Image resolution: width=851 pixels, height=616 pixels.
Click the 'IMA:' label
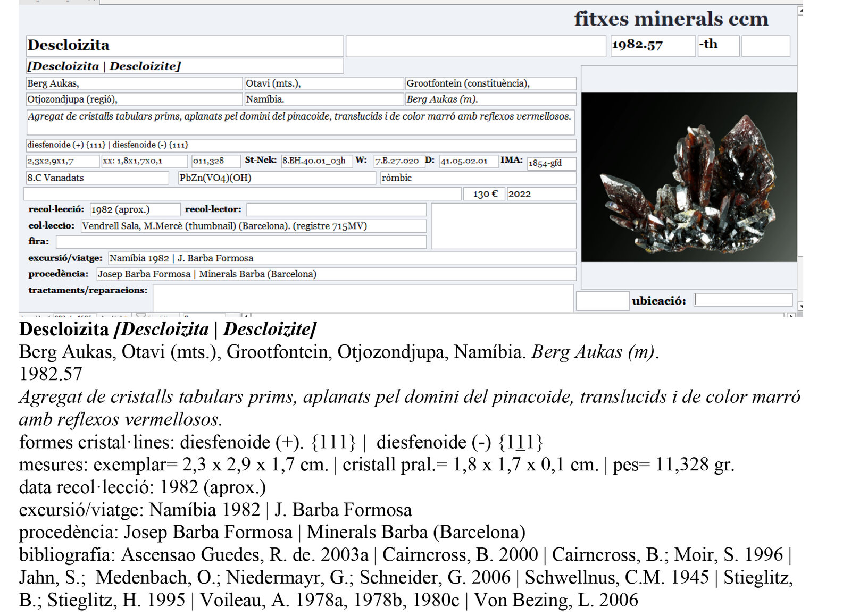[x=512, y=160]
